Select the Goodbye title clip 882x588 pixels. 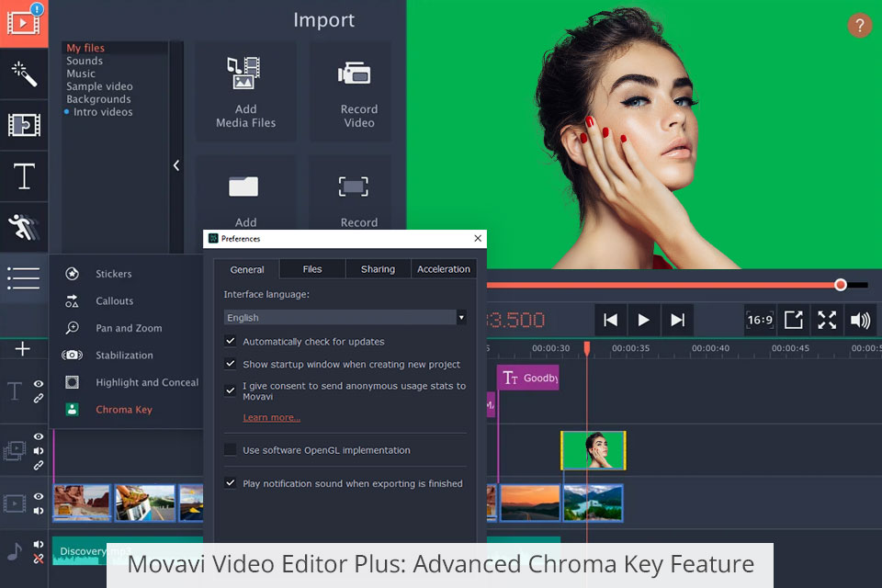click(x=528, y=379)
